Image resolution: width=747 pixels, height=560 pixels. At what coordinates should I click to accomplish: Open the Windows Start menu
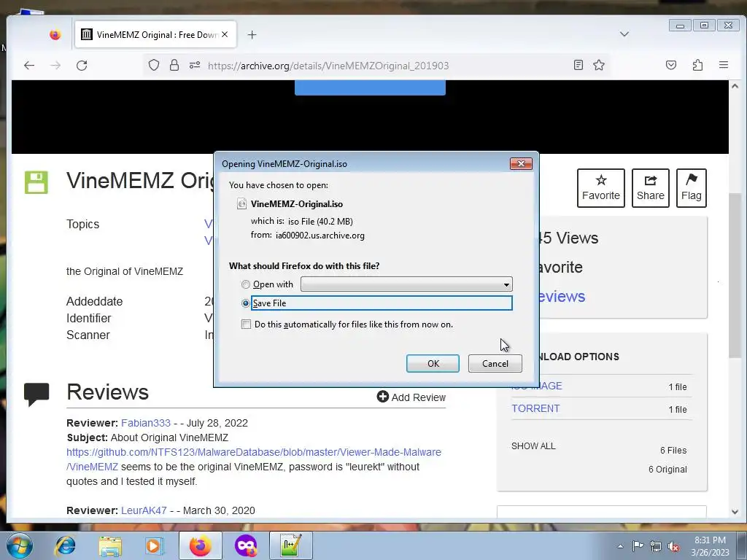[x=19, y=545]
